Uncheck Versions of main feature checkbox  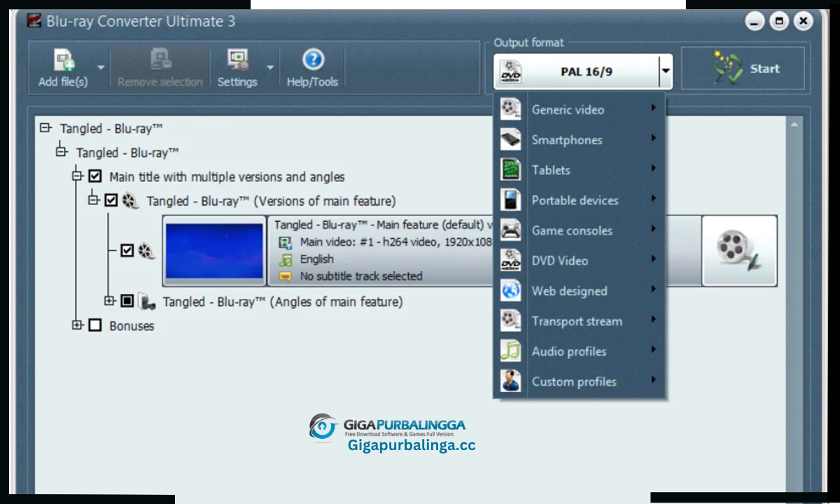pyautogui.click(x=111, y=201)
